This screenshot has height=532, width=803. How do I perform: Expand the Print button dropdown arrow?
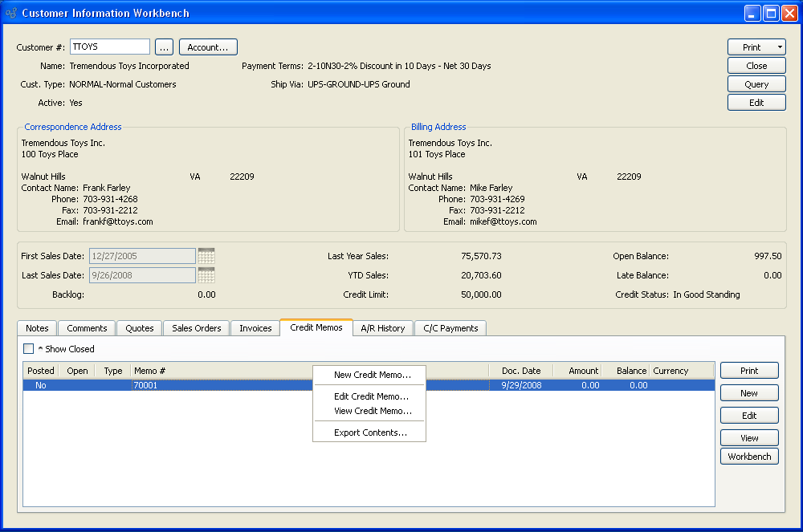click(x=780, y=47)
